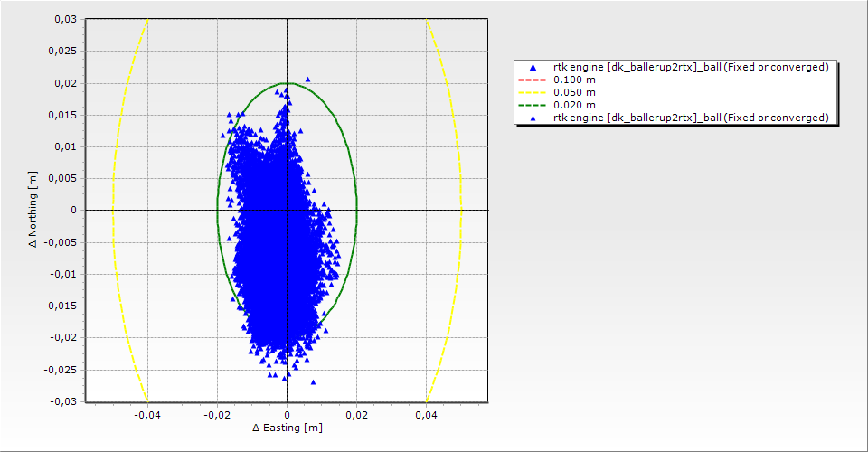Click the "0" Easting axis tick label
This screenshot has height=452, width=868.
coord(287,414)
